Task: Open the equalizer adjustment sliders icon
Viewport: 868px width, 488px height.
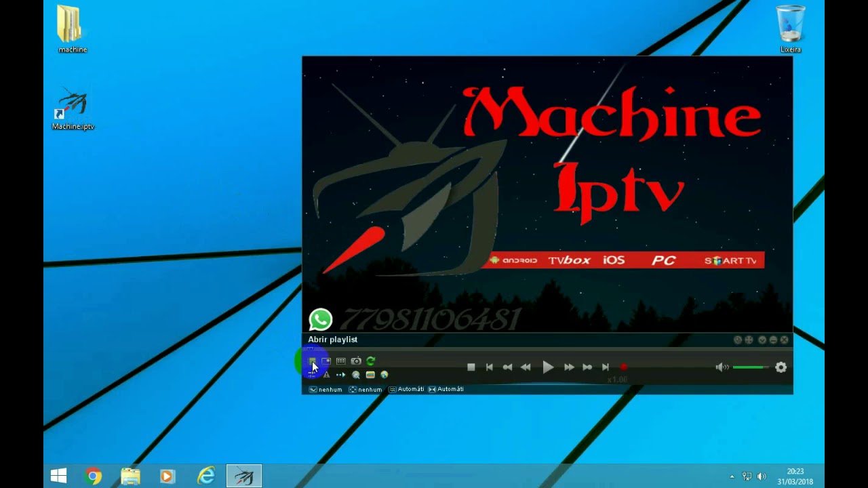Action: point(312,375)
